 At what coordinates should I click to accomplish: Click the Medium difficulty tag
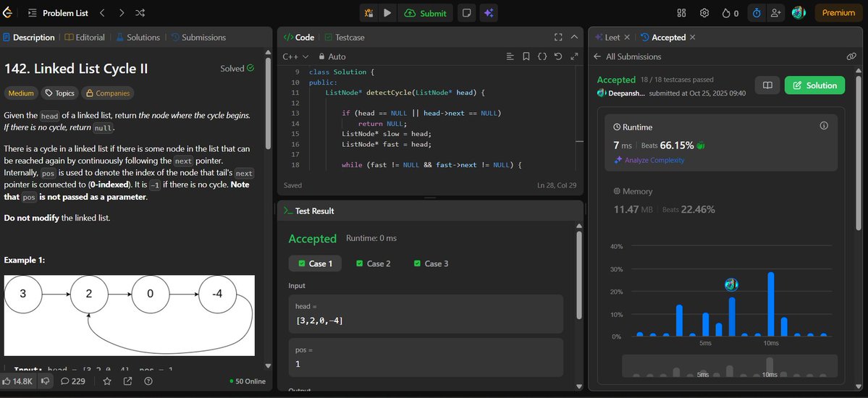coord(22,93)
